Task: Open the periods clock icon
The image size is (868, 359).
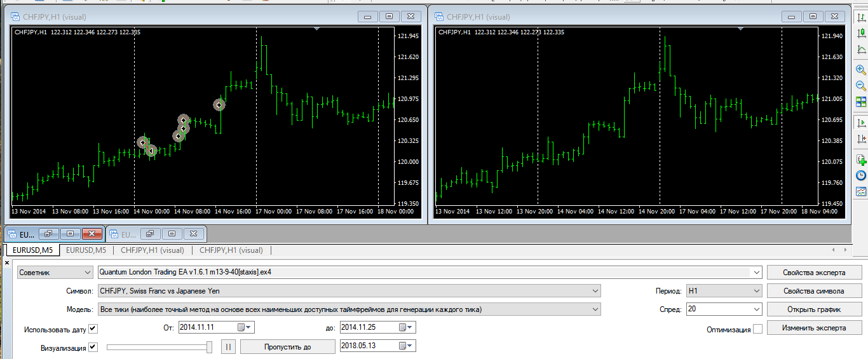Action: [x=861, y=175]
